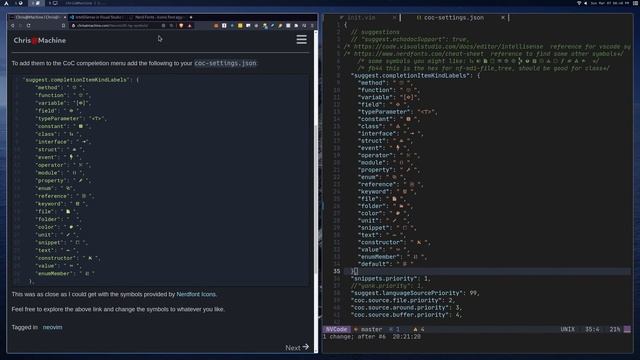This screenshot has width=640, height=360.
Task: Click "coc.source.file.priority" line in the editor
Action: tap(403, 300)
